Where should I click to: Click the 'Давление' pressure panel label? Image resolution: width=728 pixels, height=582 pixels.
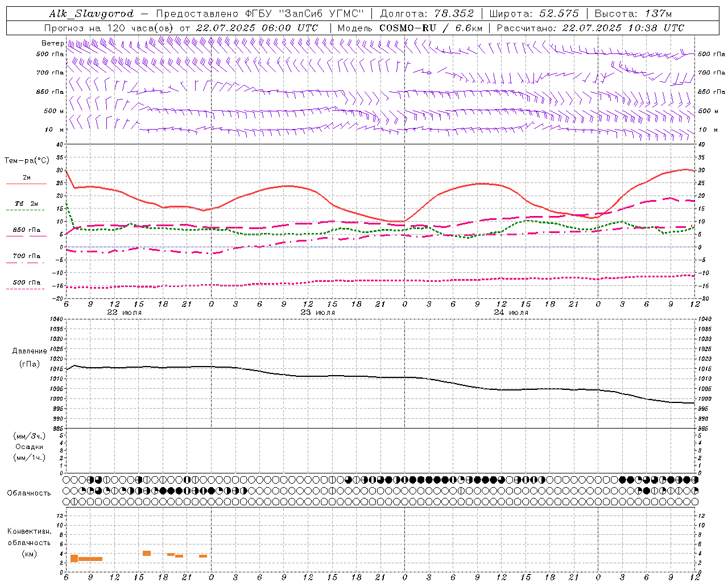click(30, 351)
